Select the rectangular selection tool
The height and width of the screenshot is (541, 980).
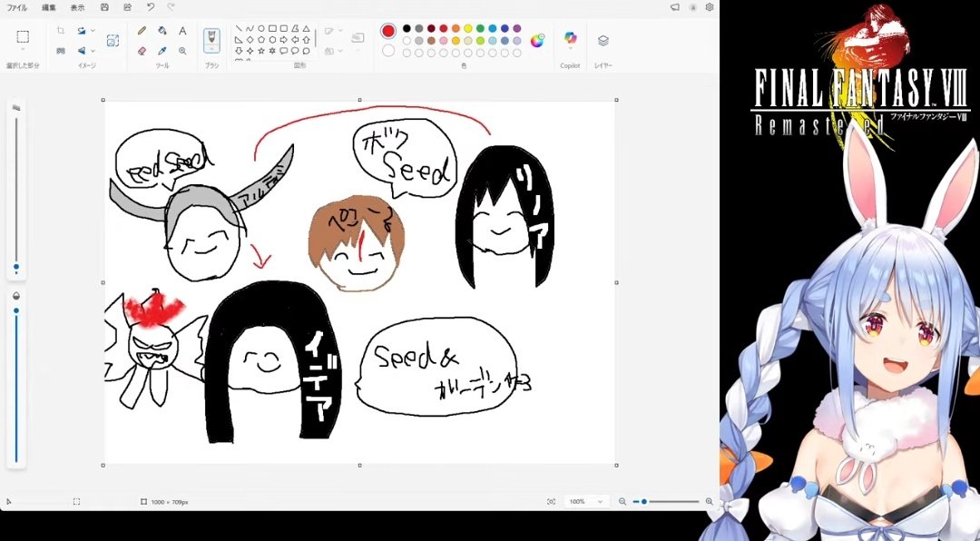tap(23, 36)
